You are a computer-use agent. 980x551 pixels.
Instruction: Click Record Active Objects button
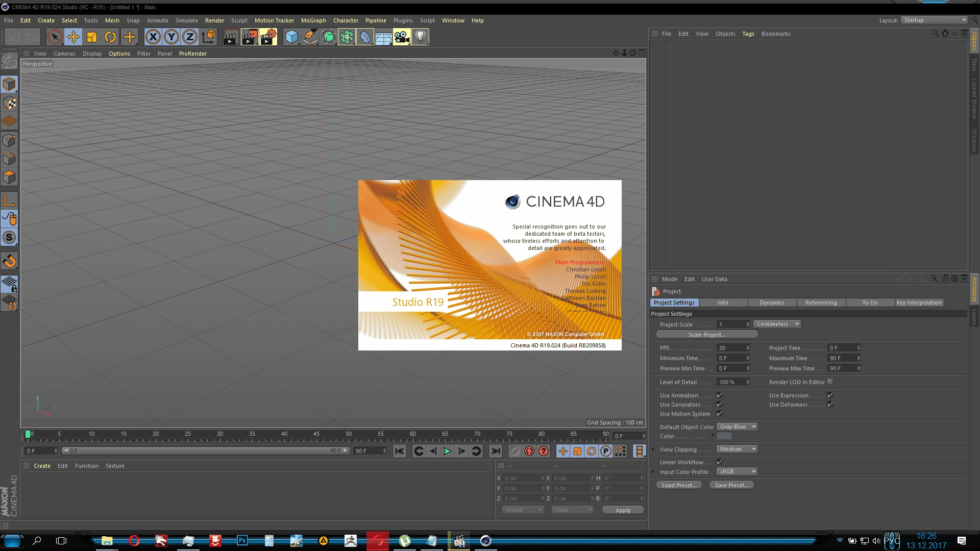click(514, 451)
